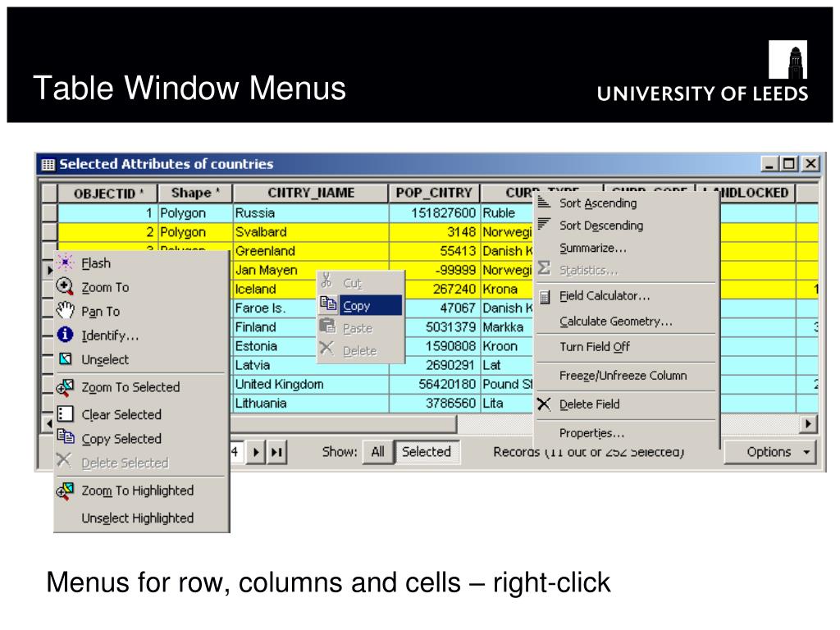Click the horizontal scrollbar left arrow
Screen dimensions: 840x630
pos(48,424)
